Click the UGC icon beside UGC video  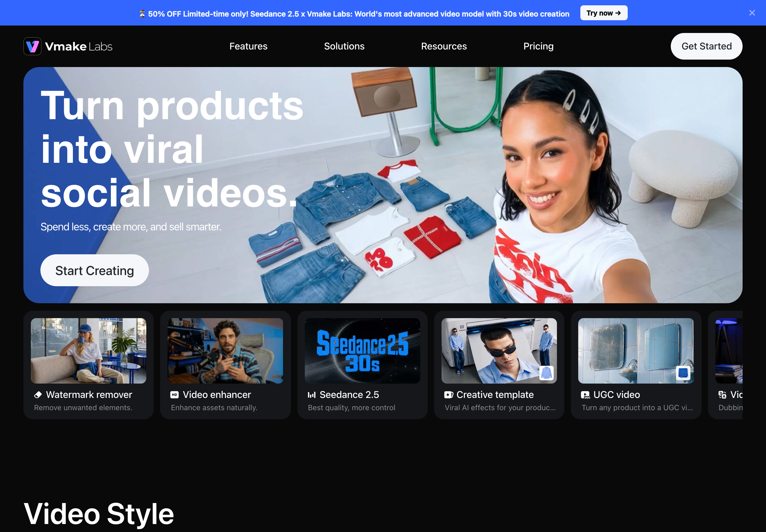(586, 395)
